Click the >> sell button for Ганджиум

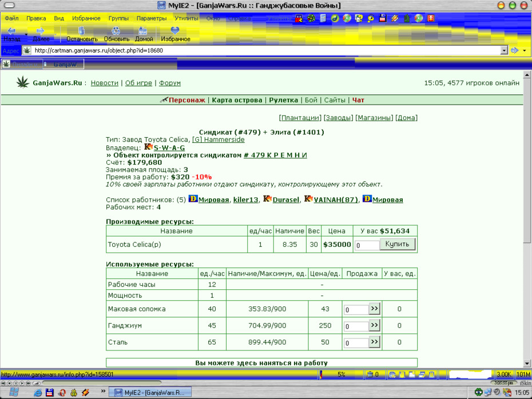tap(374, 325)
